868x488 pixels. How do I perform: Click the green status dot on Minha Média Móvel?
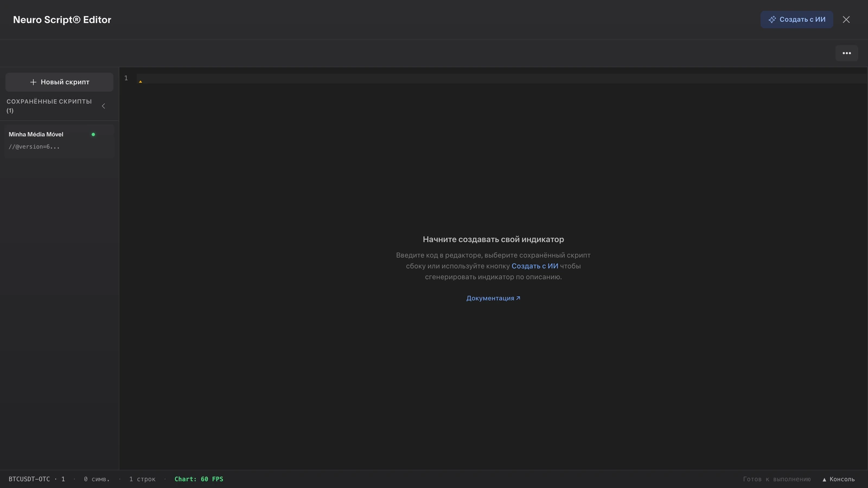coord(93,134)
